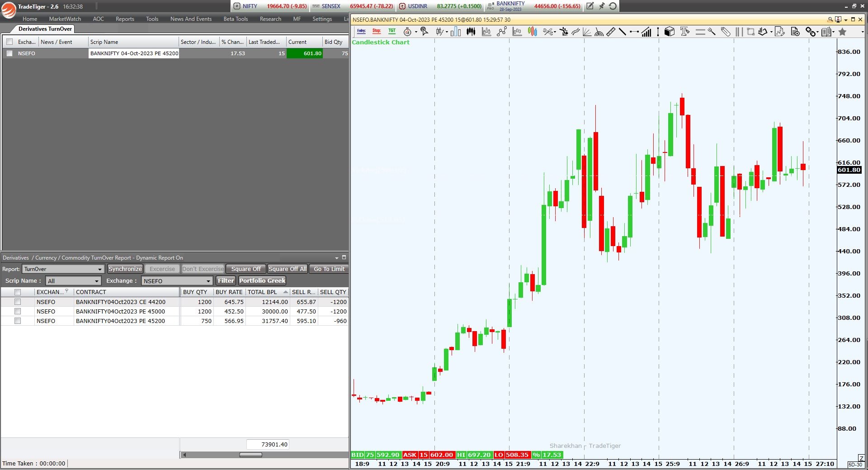Select the pitchfork drawing tool
868x470 pixels.
coord(712,32)
